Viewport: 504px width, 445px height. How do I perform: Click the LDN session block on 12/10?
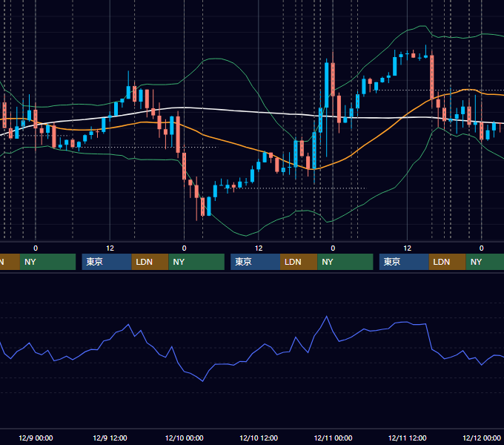point(299,262)
